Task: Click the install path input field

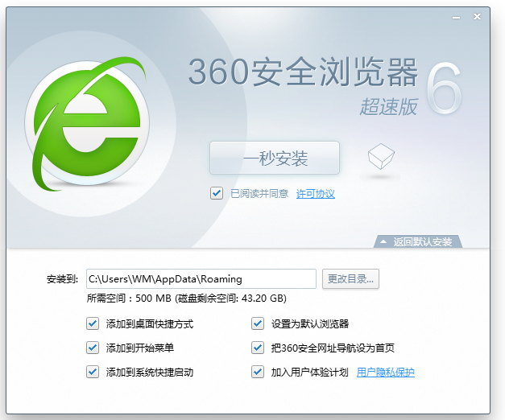Action: [x=201, y=278]
